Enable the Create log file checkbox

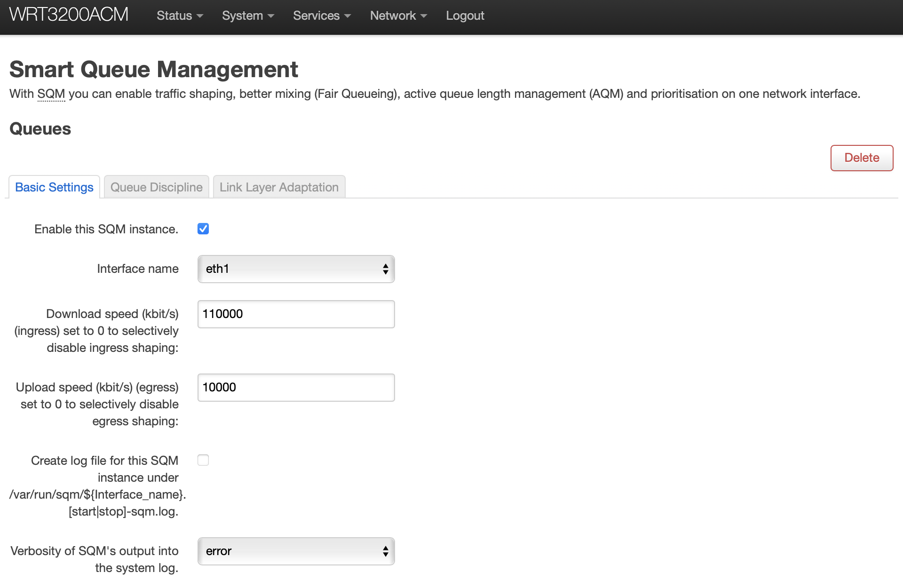(x=203, y=460)
